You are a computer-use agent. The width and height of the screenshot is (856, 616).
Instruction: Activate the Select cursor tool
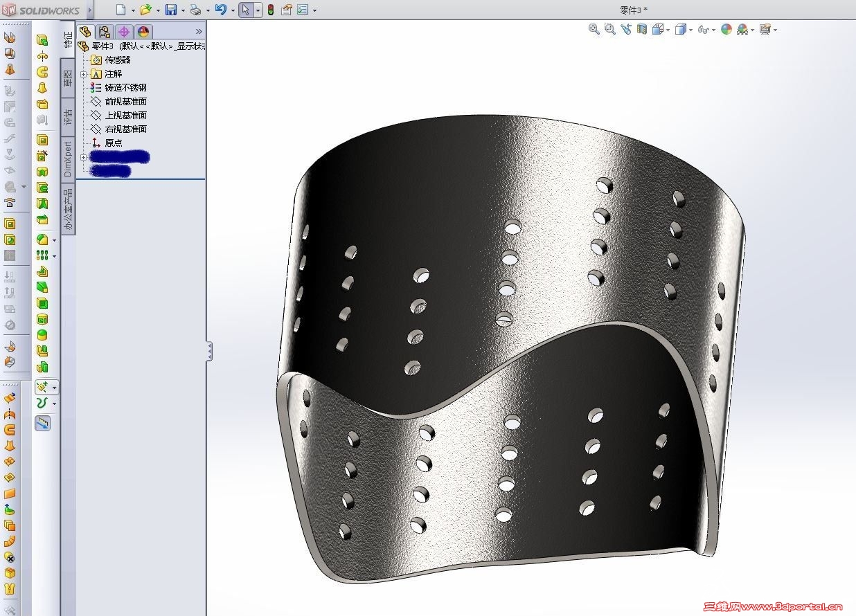coord(246,10)
